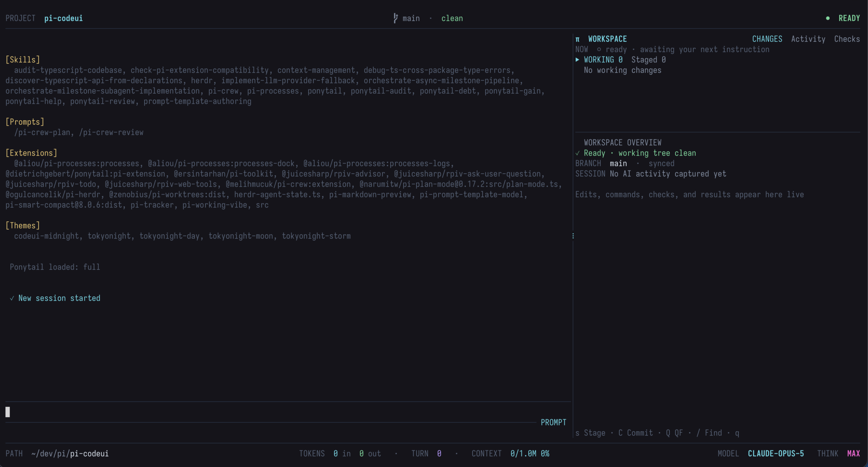Viewport: 868px width, 467px height.
Task: Select the Staged 0 section
Action: [x=648, y=60]
